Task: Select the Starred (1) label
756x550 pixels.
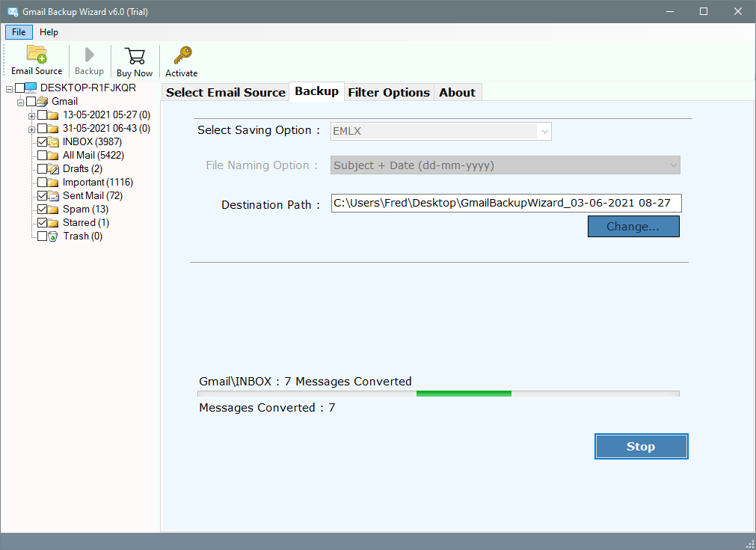Action: [86, 223]
